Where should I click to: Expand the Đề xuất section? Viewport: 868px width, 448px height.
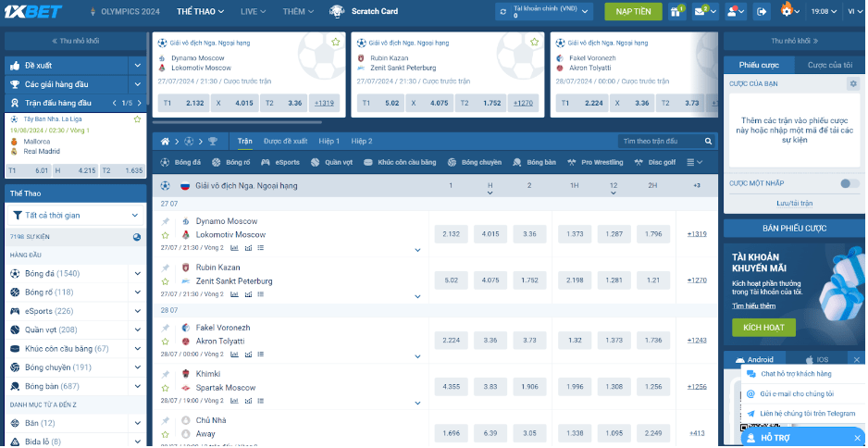pyautogui.click(x=137, y=66)
